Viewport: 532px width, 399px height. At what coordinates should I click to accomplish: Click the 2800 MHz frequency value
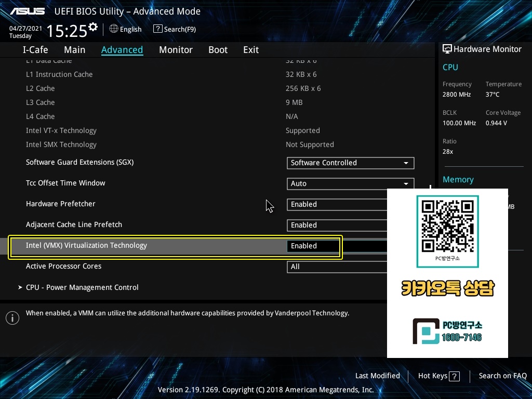click(456, 95)
